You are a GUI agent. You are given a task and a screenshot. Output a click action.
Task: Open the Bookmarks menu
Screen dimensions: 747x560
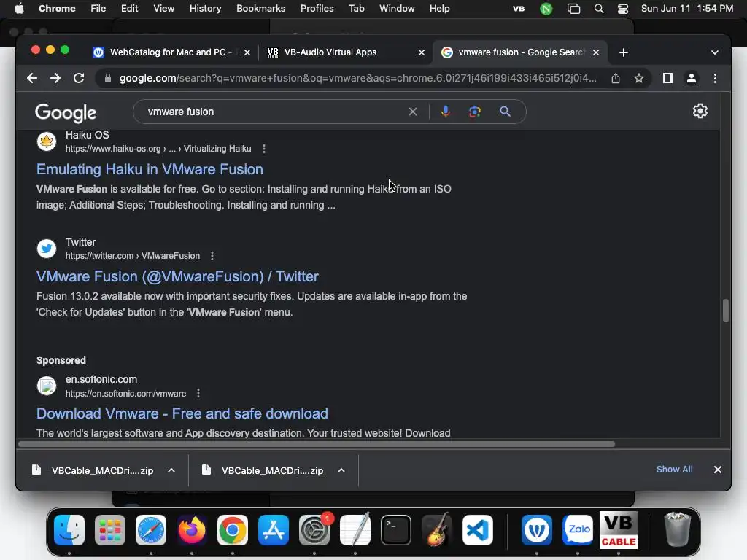tap(260, 8)
